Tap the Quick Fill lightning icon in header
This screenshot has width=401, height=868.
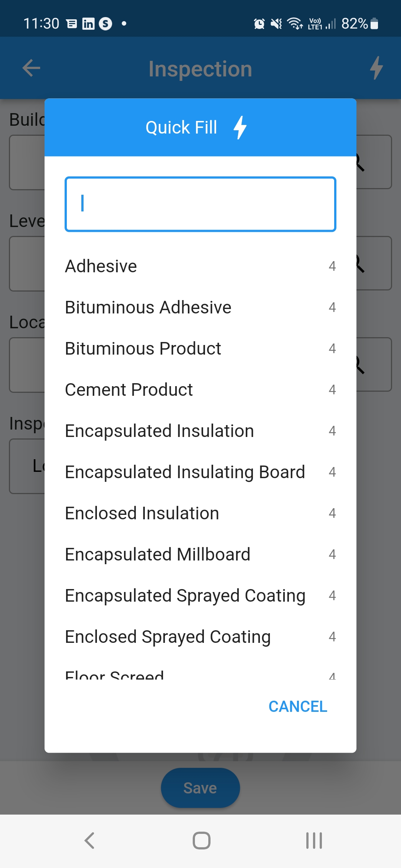(239, 127)
